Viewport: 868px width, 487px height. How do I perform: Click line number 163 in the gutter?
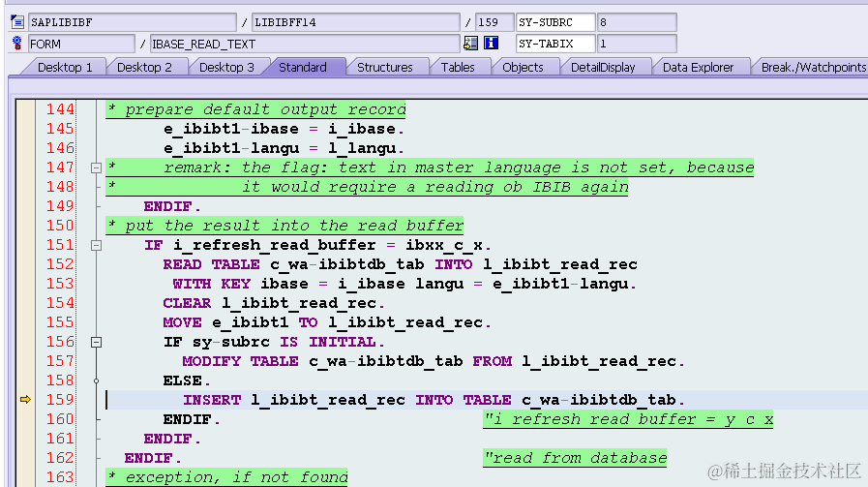coord(60,477)
